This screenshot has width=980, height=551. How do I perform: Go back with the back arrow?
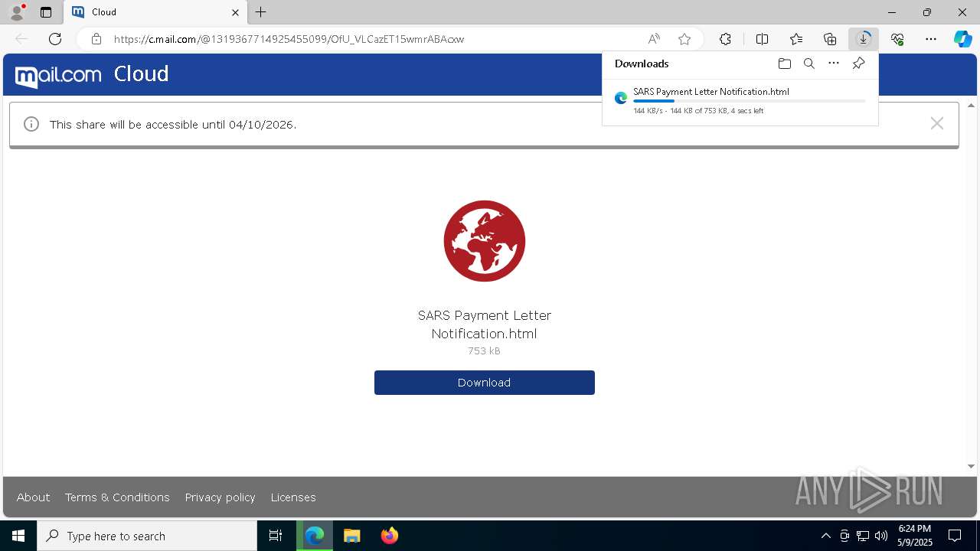coord(21,39)
